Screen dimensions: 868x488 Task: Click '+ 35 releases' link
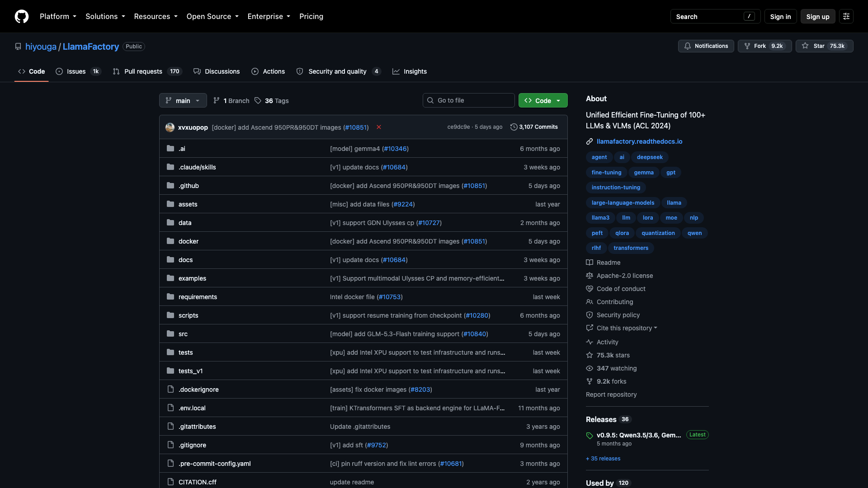coord(603,459)
